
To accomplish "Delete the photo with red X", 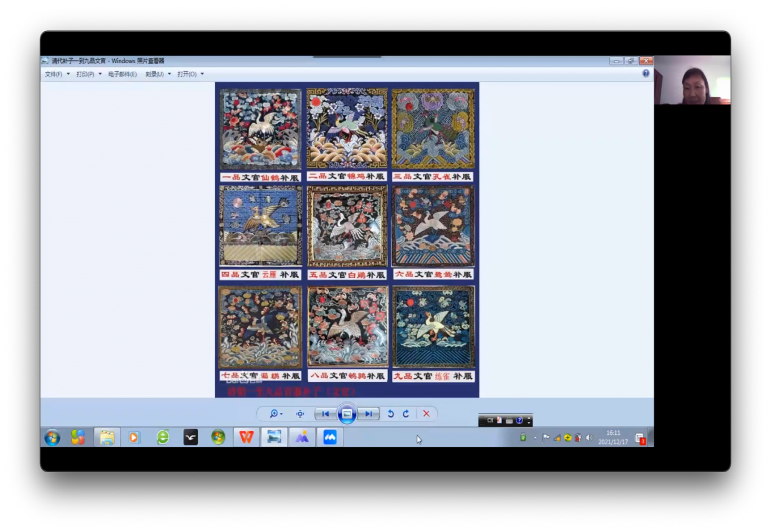I will point(426,414).
